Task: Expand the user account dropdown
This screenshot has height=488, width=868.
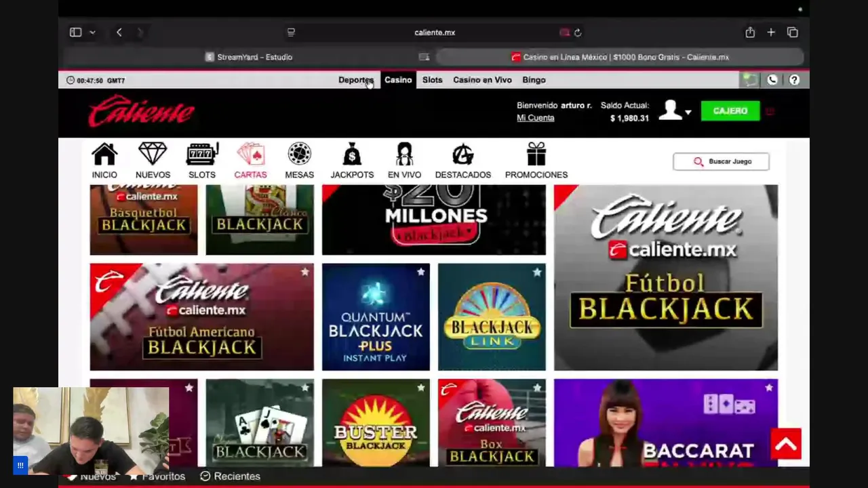Action: coord(688,113)
